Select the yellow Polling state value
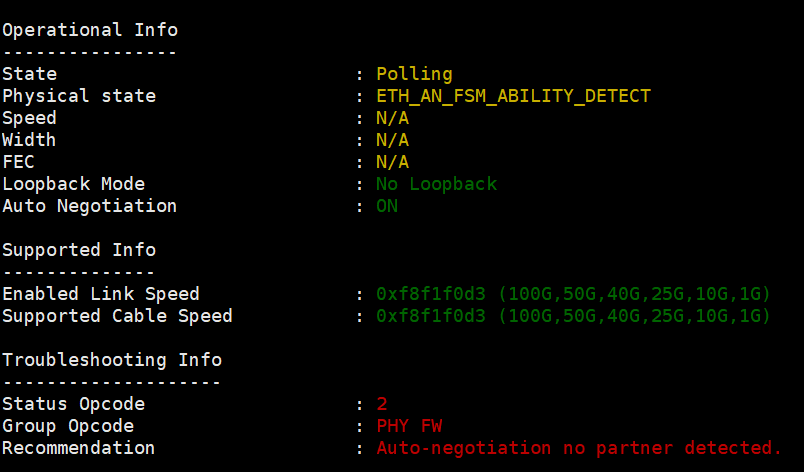804x472 pixels. click(x=414, y=74)
